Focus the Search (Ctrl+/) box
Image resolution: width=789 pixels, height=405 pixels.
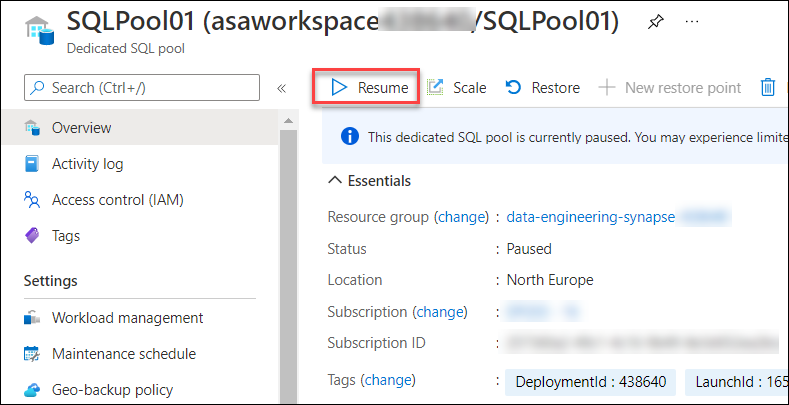click(142, 88)
